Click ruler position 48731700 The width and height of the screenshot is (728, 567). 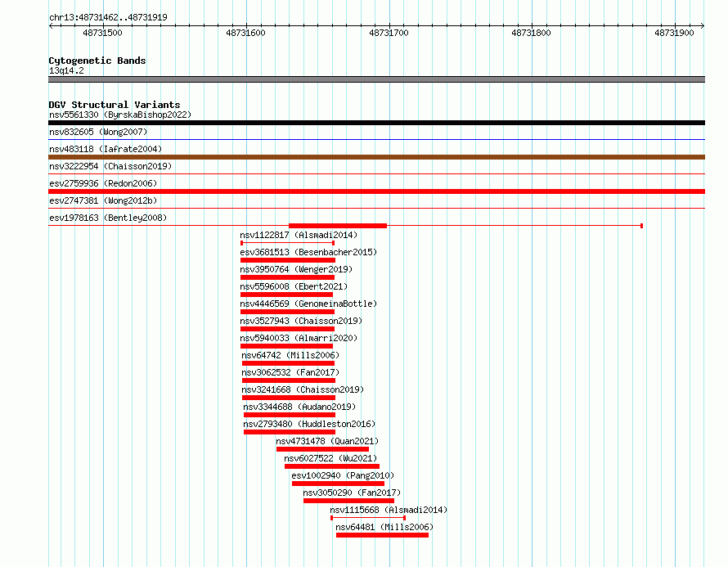(389, 33)
